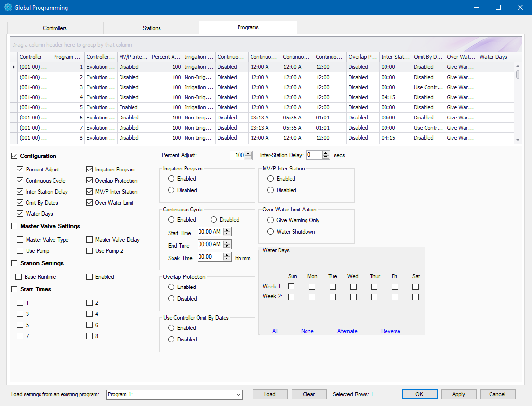Click the 05:55 A cell in program 7 row

[x=297, y=128]
